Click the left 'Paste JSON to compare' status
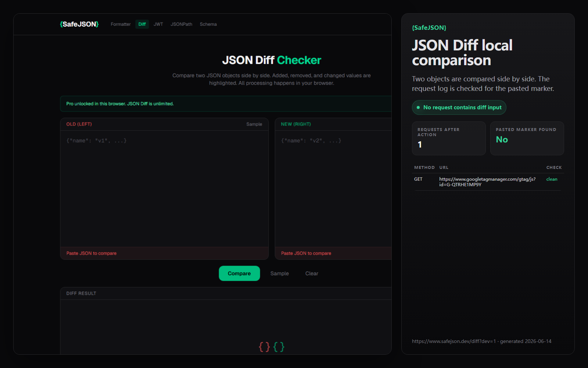 [x=91, y=253]
